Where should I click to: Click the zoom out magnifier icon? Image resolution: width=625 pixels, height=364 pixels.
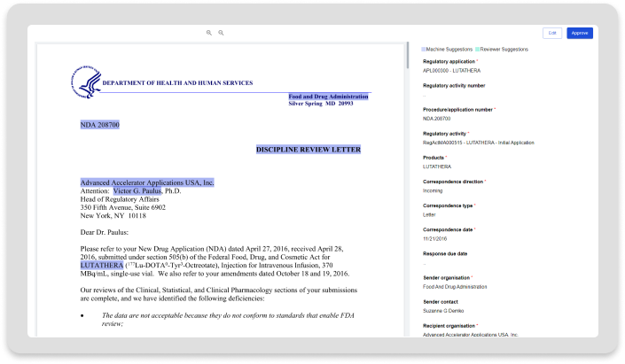pyautogui.click(x=221, y=33)
